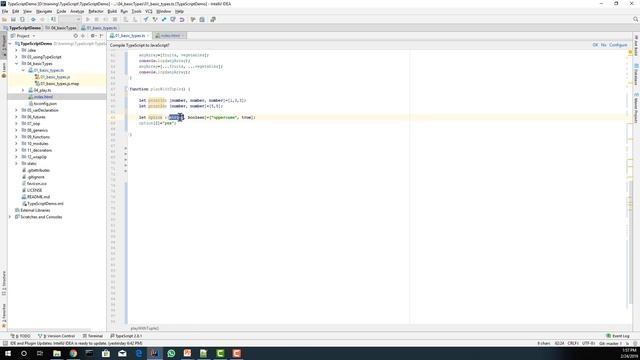The height and width of the screenshot is (360, 640).
Task: Click the Back navigation arrow in toolbar
Action: [x=33, y=19]
